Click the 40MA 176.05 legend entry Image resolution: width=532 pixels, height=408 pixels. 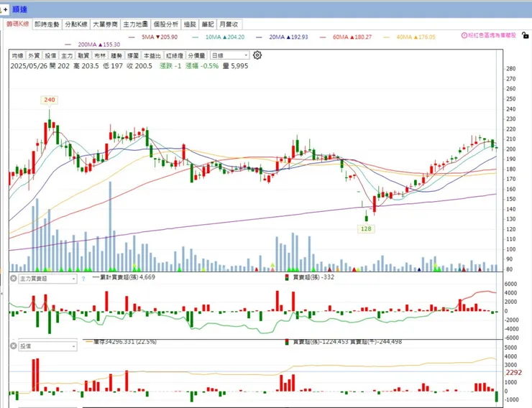point(410,37)
